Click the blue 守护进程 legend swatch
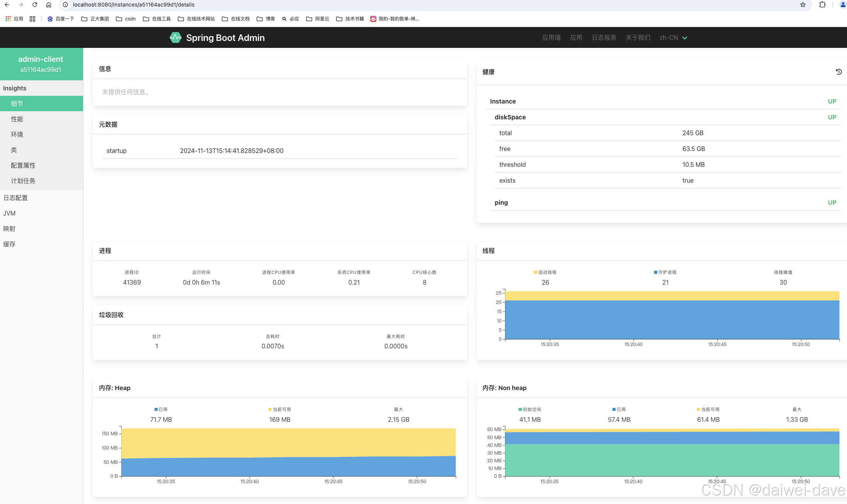The image size is (847, 504). (656, 272)
